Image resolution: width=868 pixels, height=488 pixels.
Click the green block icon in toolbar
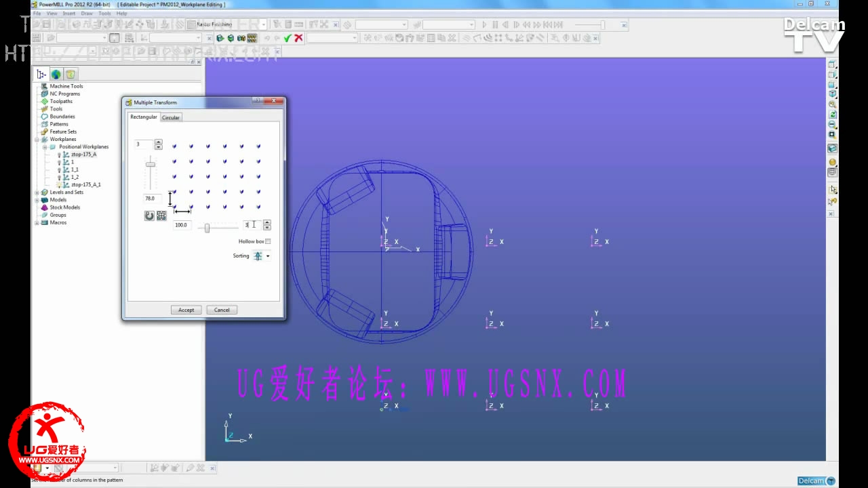click(220, 38)
